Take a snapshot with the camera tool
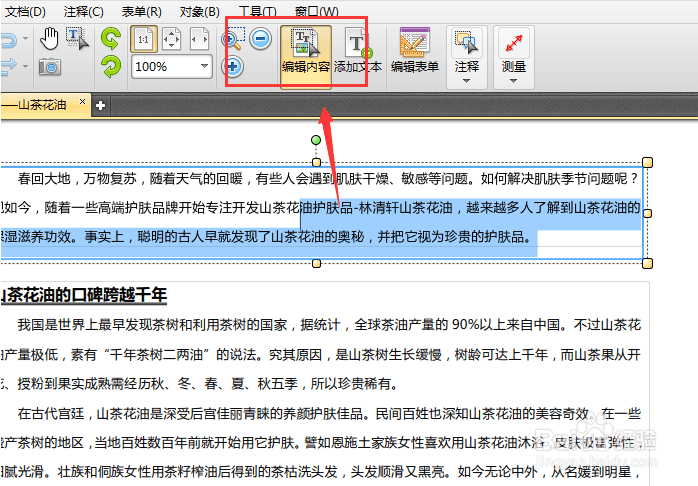Image resolution: width=698 pixels, height=486 pixels. (49, 67)
